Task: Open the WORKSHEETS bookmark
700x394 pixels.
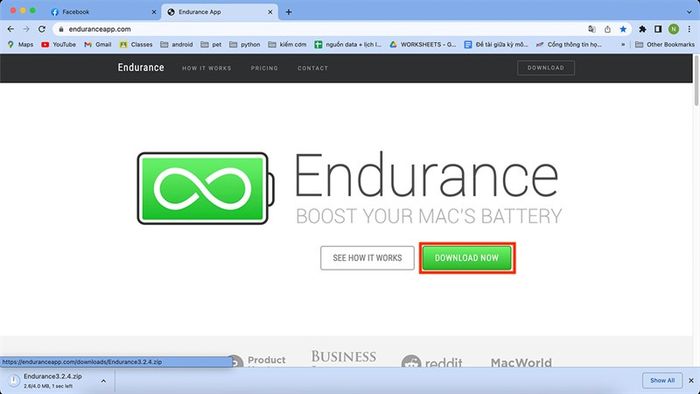Action: [x=423, y=45]
